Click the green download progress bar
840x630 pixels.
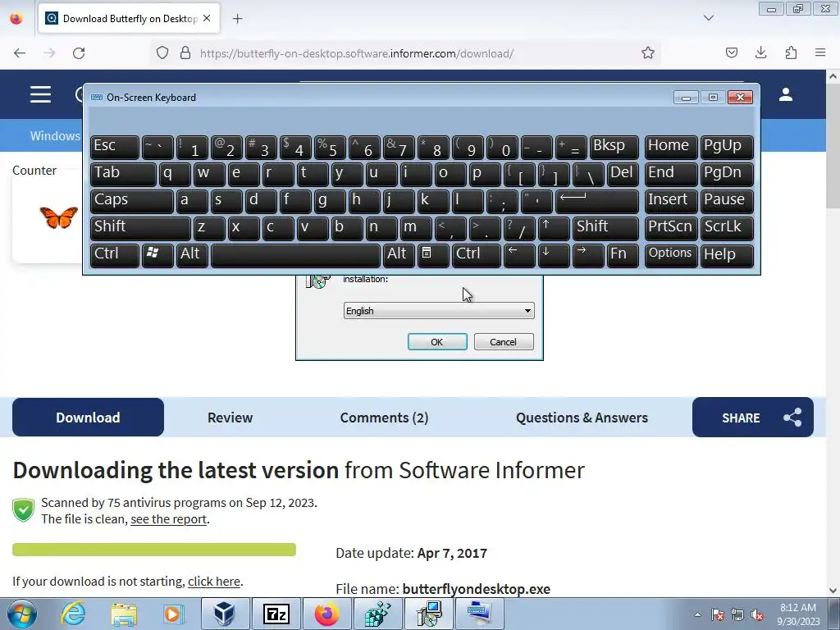(x=154, y=550)
